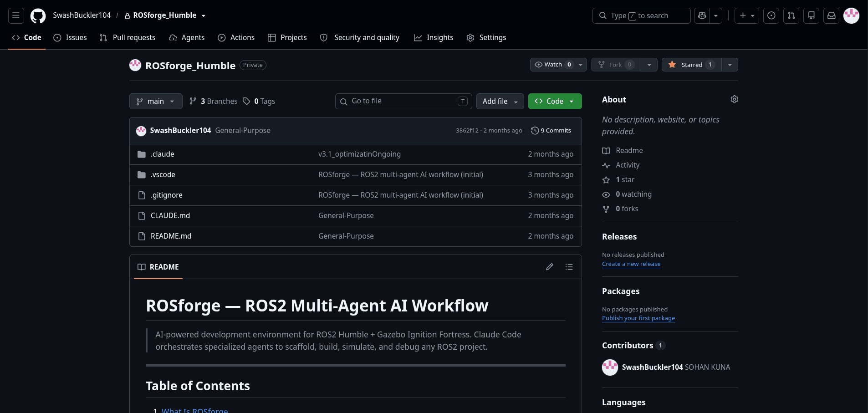Open the Agents tab
This screenshot has width=868, height=413.
(187, 38)
